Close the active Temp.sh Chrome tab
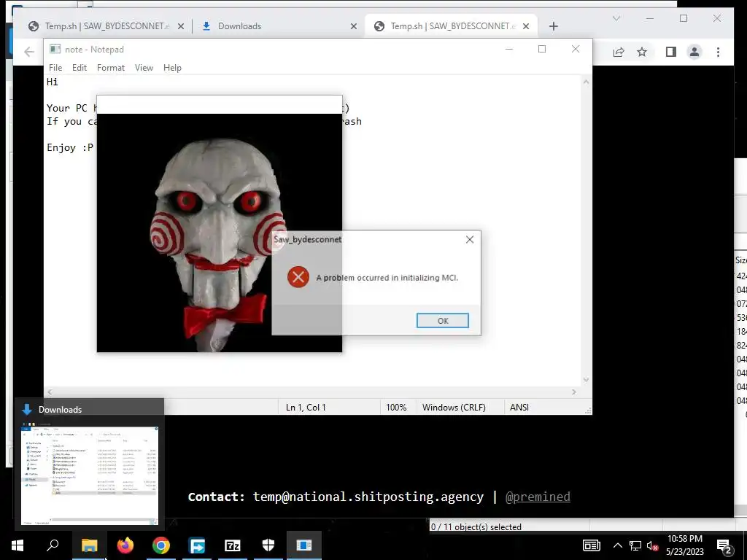 pyautogui.click(x=525, y=26)
